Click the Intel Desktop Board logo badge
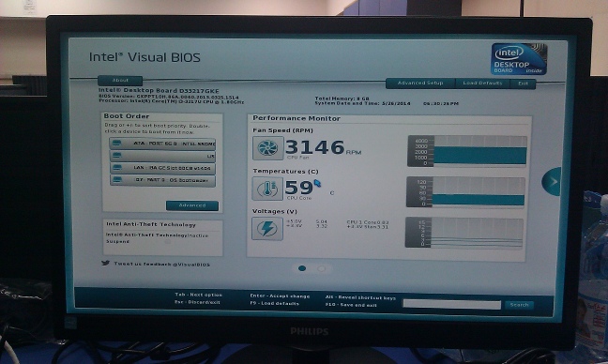Image resolution: width=608 pixels, height=364 pixels. (519, 59)
